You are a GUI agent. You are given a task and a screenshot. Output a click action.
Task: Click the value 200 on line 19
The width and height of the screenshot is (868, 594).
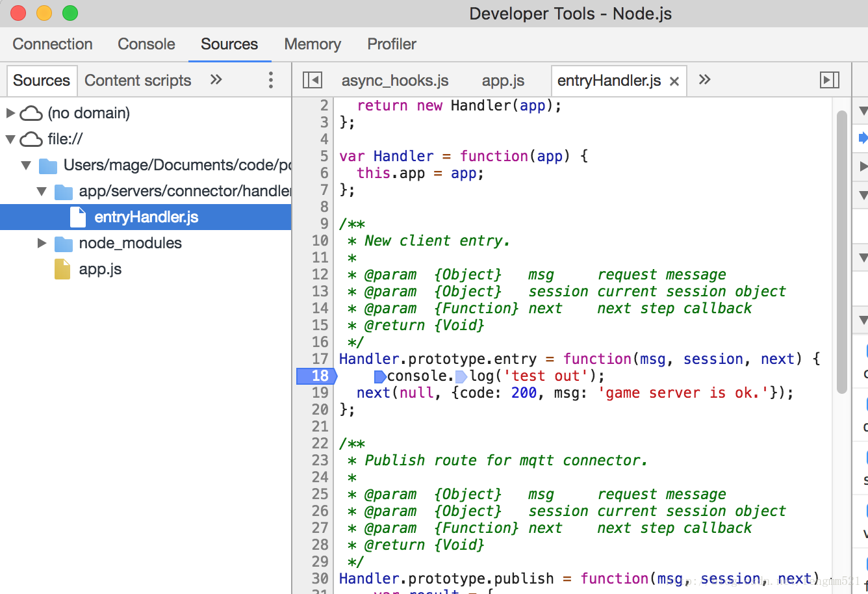coord(524,393)
